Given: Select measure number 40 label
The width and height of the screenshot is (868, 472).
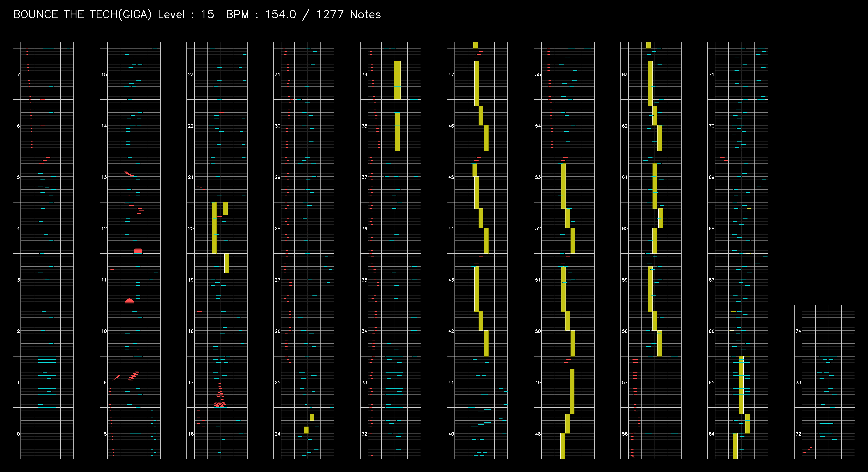Looking at the screenshot, I should click(x=451, y=434).
